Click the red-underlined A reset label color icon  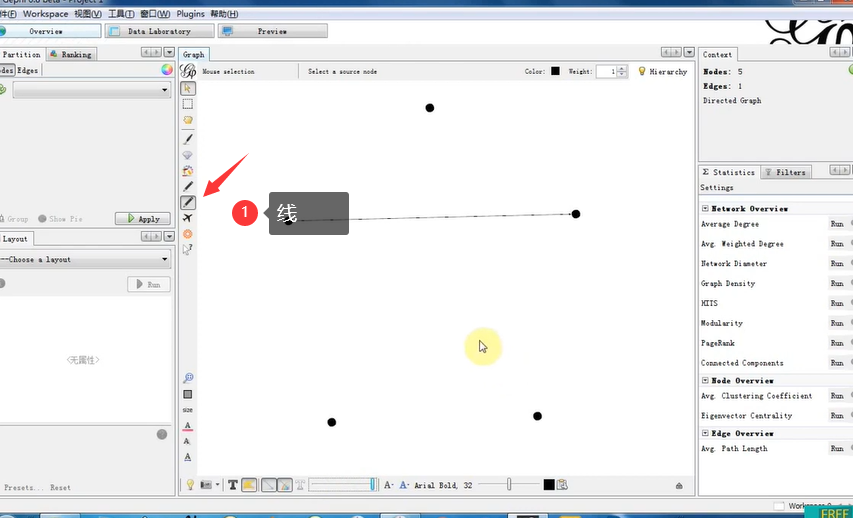click(x=188, y=426)
